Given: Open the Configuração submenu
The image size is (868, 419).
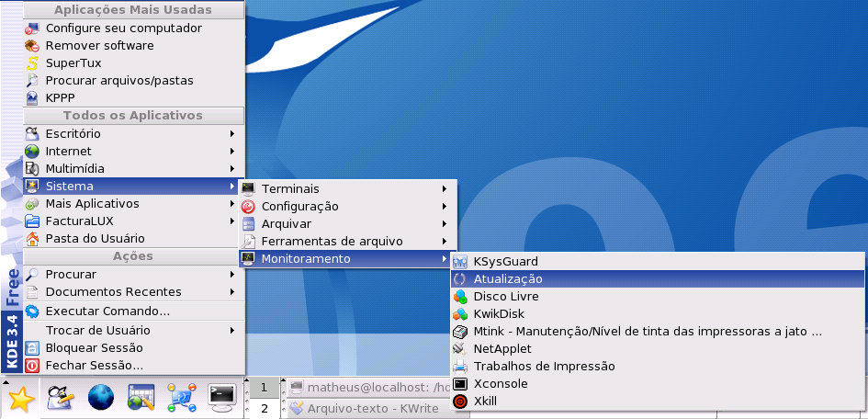Looking at the screenshot, I should coord(347,207).
